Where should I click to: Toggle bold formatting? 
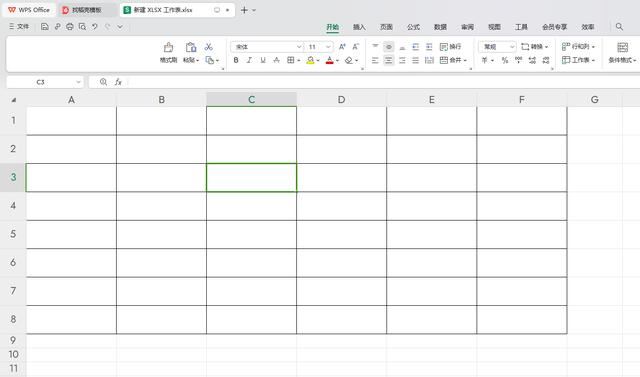click(x=236, y=60)
